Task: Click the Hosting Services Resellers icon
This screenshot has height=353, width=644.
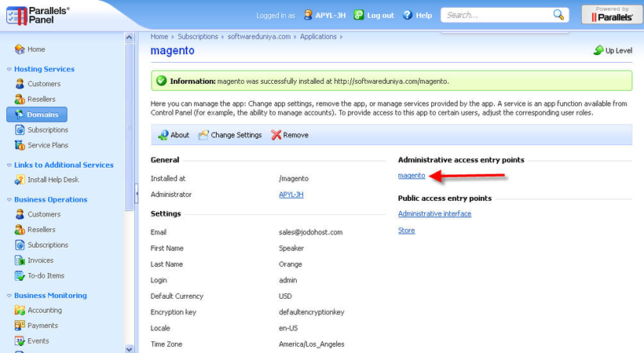Action: [20, 99]
